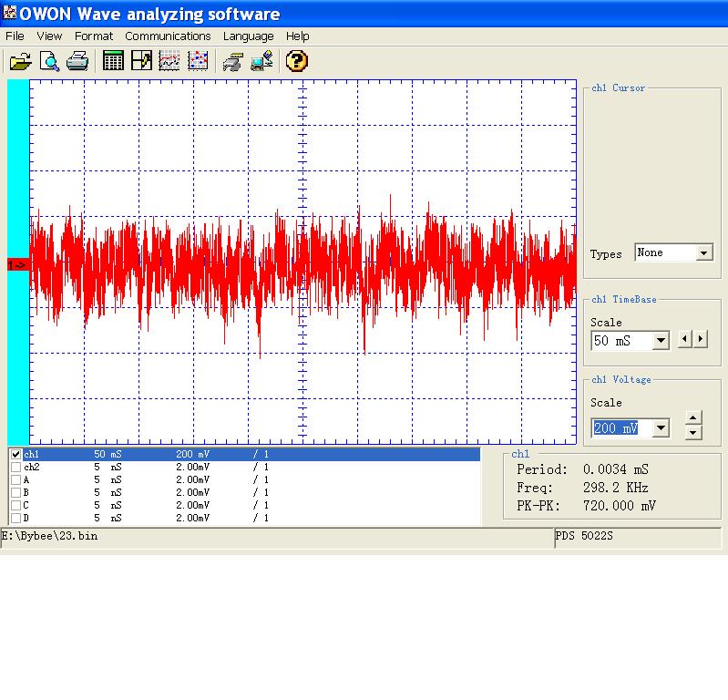The image size is (728, 700).
Task: Click the PDS 5022S status entry
Action: [584, 536]
